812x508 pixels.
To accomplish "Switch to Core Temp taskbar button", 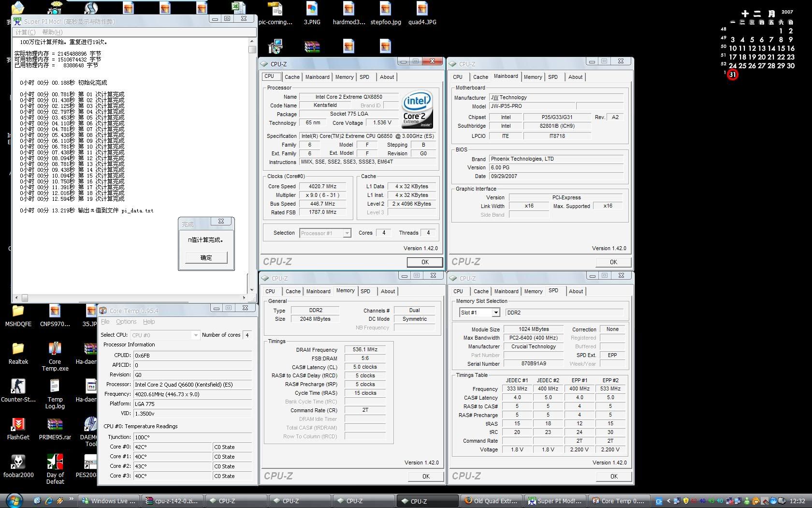I will (x=619, y=501).
